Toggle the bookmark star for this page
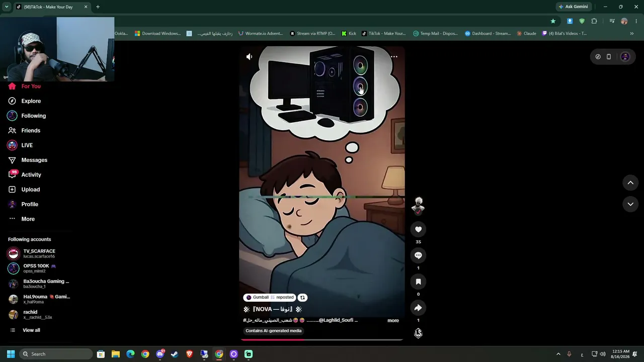 pyautogui.click(x=553, y=21)
